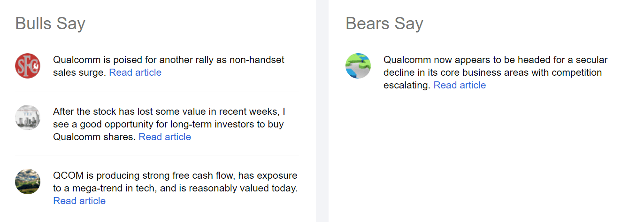Open Read article for non-handset sales surge
Screen dimensions: 644x222
135,72
